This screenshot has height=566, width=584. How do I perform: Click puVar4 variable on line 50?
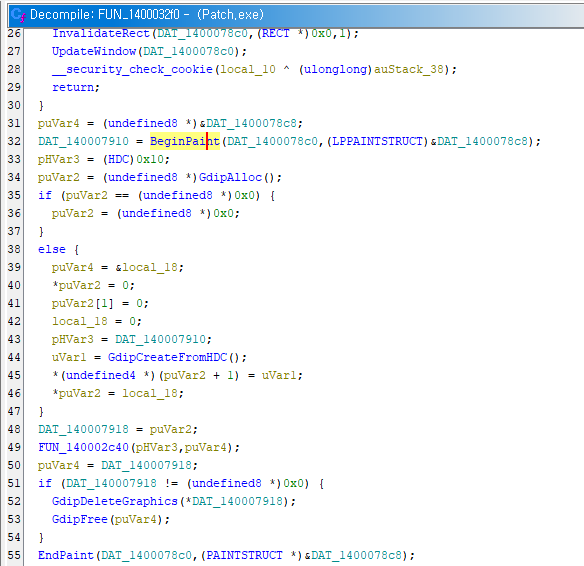[59, 465]
